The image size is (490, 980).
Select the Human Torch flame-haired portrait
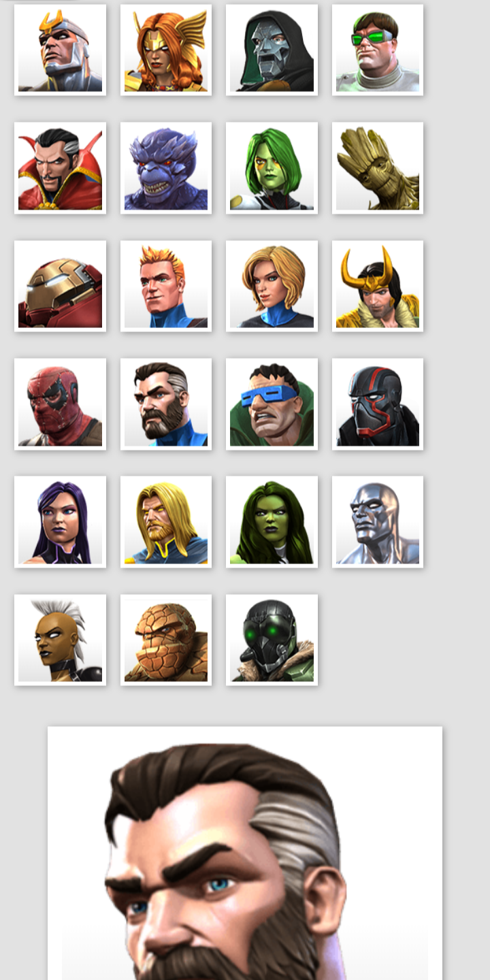point(166,286)
